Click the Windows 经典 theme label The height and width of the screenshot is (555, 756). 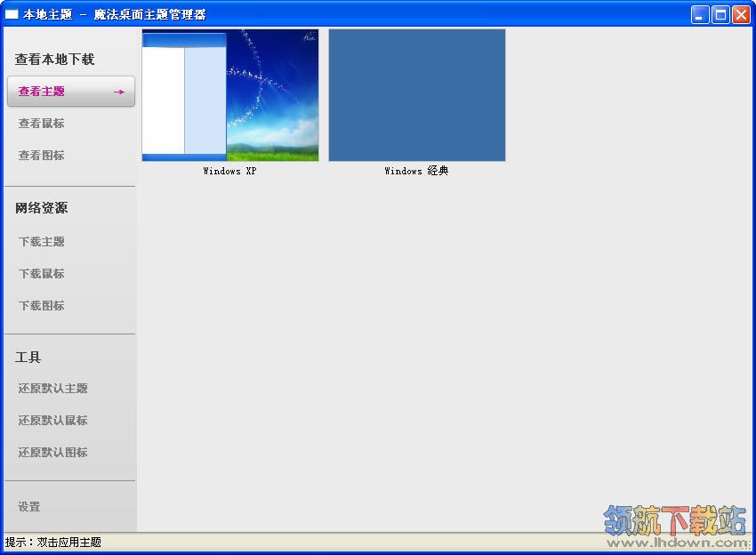pyautogui.click(x=416, y=171)
